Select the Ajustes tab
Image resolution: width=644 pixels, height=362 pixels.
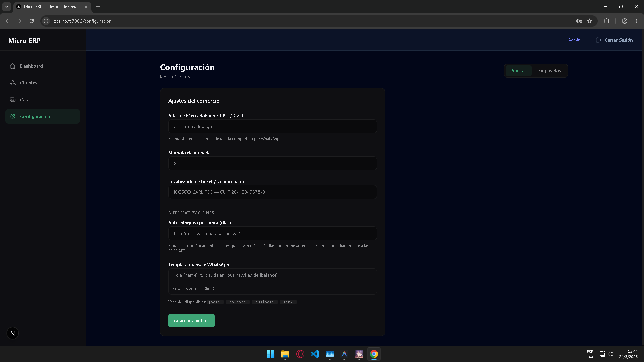pyautogui.click(x=519, y=71)
